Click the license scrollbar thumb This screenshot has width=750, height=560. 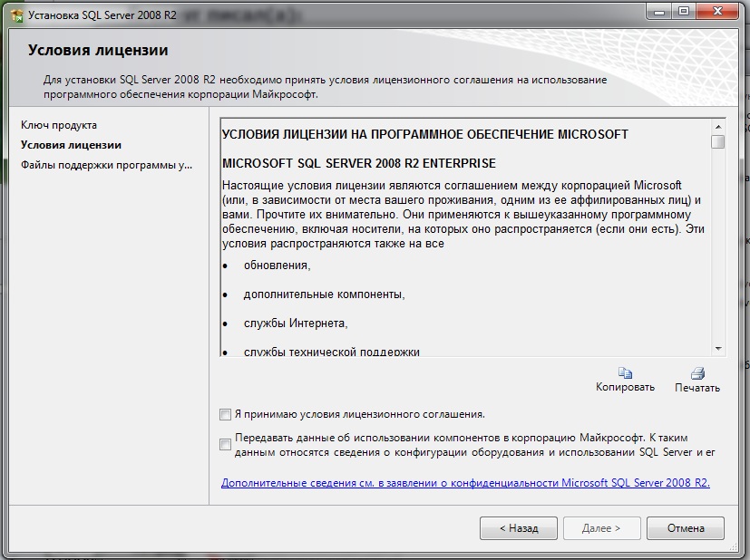pyautogui.click(x=717, y=142)
